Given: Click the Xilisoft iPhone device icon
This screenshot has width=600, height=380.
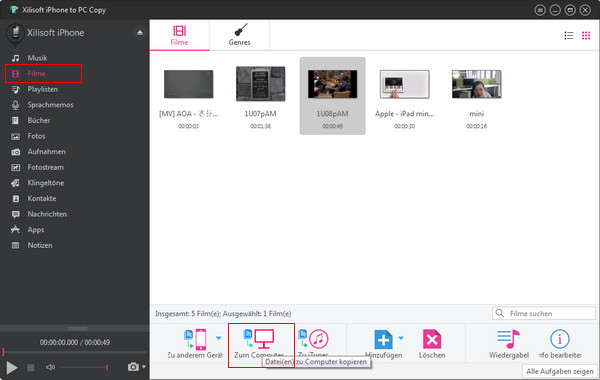Looking at the screenshot, I should click(15, 34).
